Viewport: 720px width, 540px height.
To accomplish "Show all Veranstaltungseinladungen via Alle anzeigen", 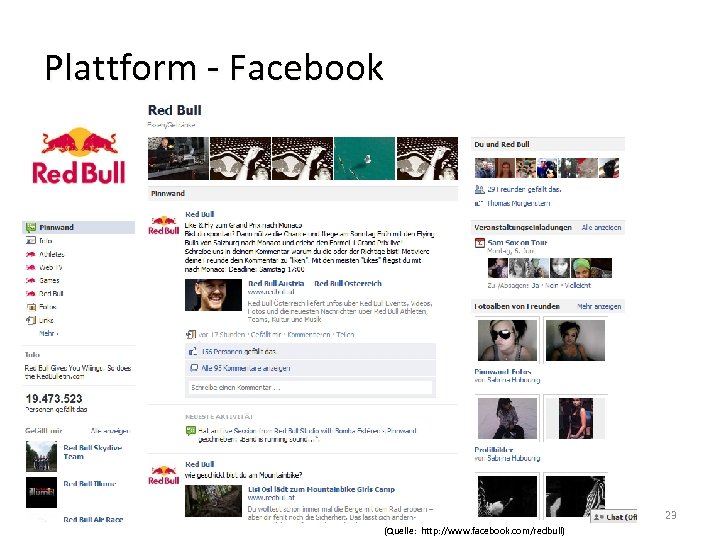I will 601,227.
